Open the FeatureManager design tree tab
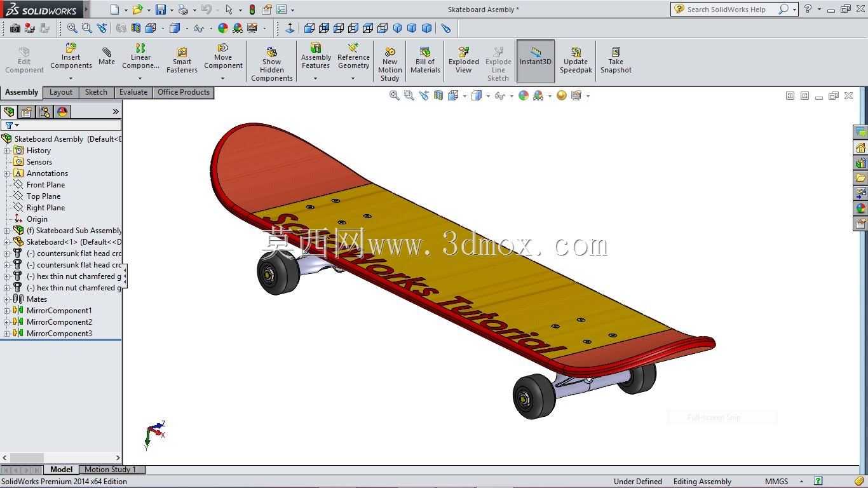This screenshot has width=868, height=488. coord(9,112)
